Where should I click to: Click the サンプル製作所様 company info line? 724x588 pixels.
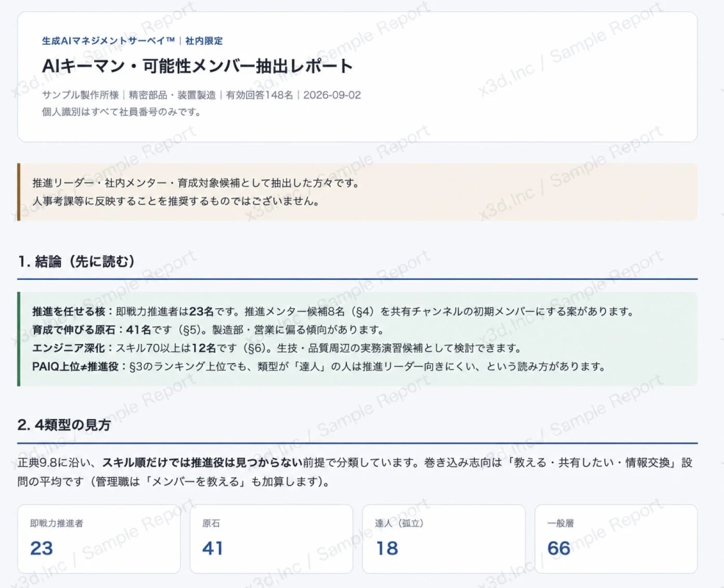tap(201, 95)
